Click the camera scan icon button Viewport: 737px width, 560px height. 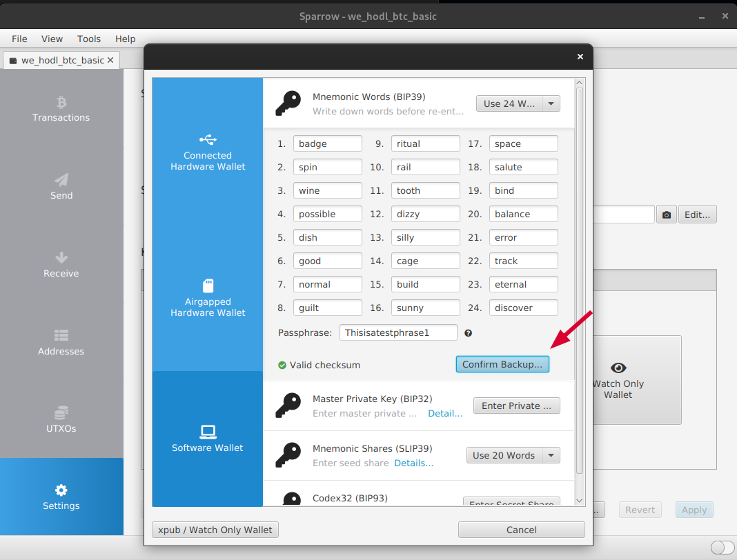[667, 214]
